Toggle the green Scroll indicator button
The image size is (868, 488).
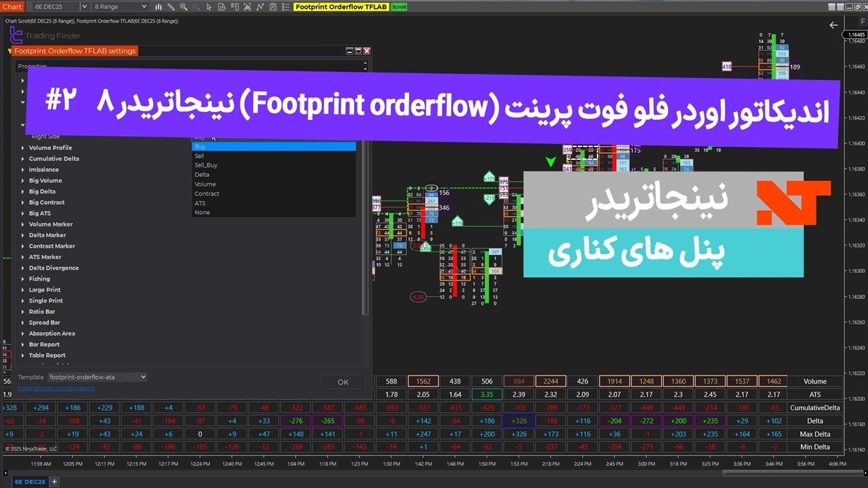point(399,7)
